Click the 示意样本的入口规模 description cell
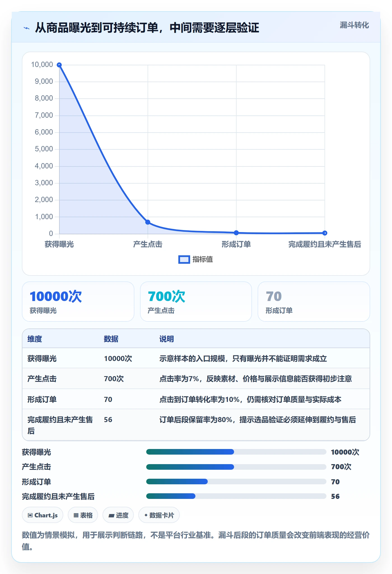The height and width of the screenshot is (574, 392). point(243,358)
